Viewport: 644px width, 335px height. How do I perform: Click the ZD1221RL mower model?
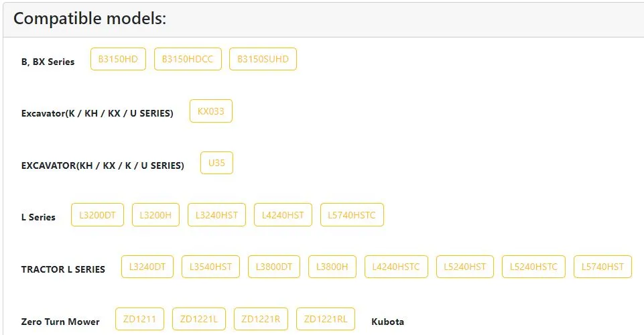[x=325, y=319]
